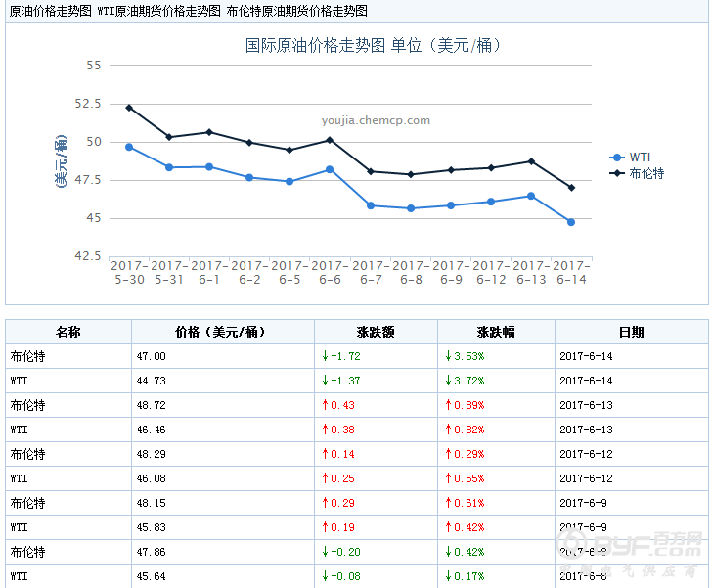Click the red up arrow beside 0.43

tap(325, 405)
